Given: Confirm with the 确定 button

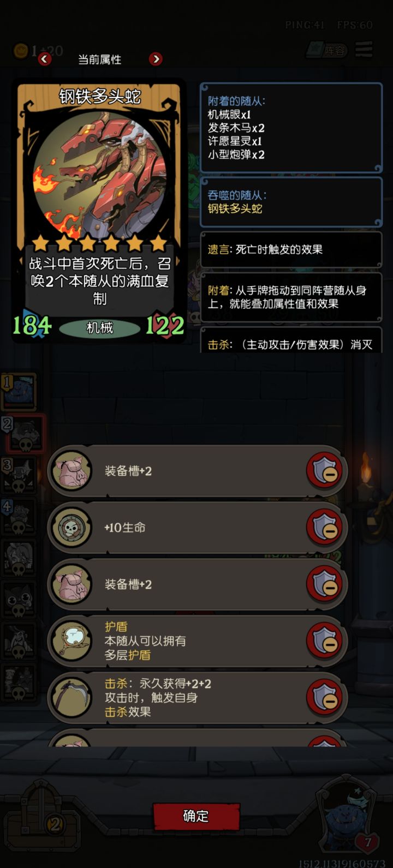Looking at the screenshot, I should coord(196,816).
